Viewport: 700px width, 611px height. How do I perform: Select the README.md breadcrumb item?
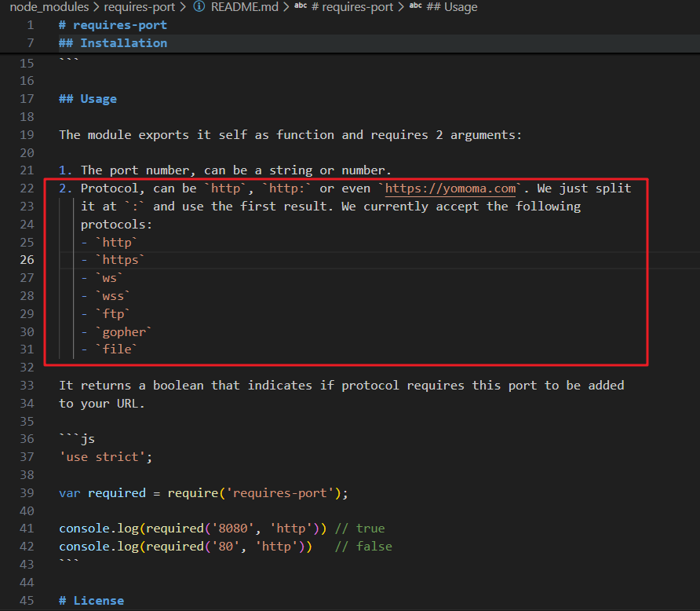pyautogui.click(x=244, y=7)
